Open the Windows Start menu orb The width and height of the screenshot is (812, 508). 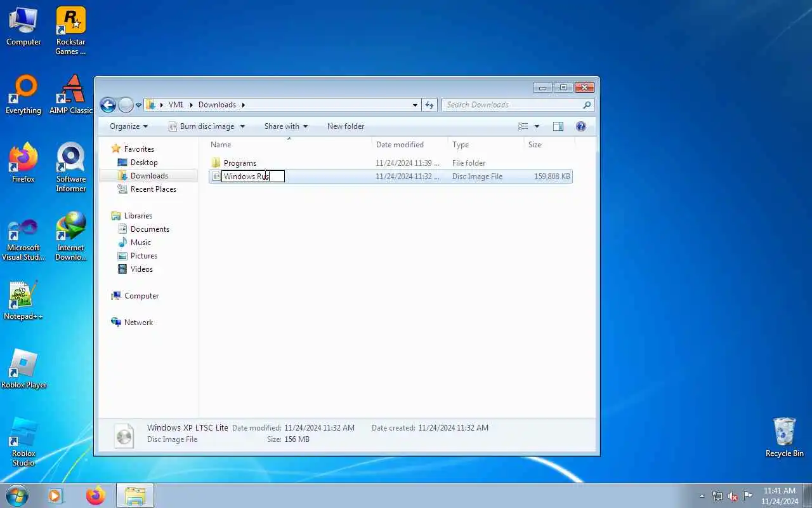coord(17,495)
